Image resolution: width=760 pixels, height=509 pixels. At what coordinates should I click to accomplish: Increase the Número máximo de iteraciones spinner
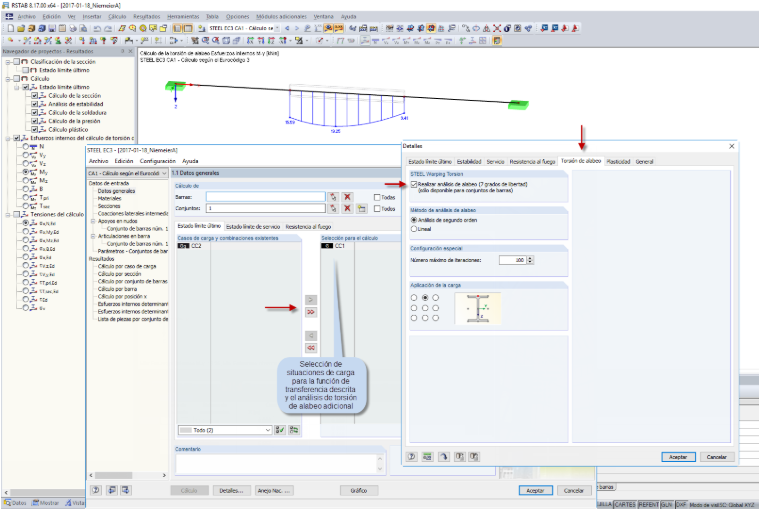pos(530,258)
